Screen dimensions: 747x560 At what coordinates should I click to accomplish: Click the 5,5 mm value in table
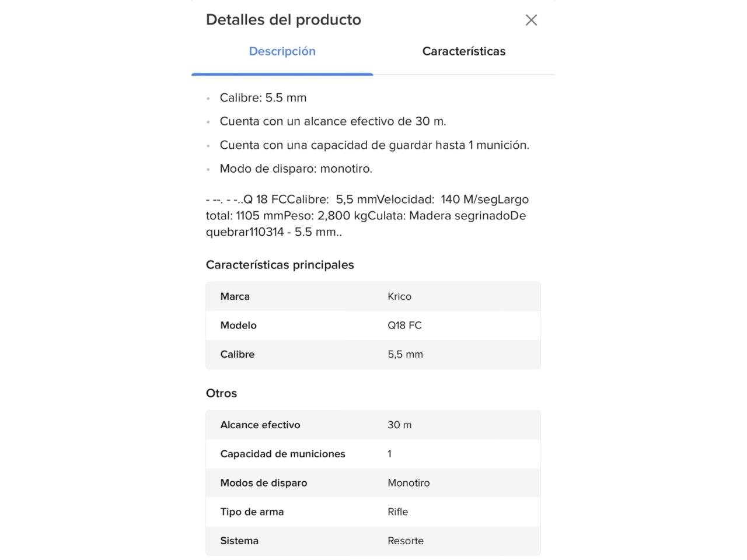(x=405, y=354)
